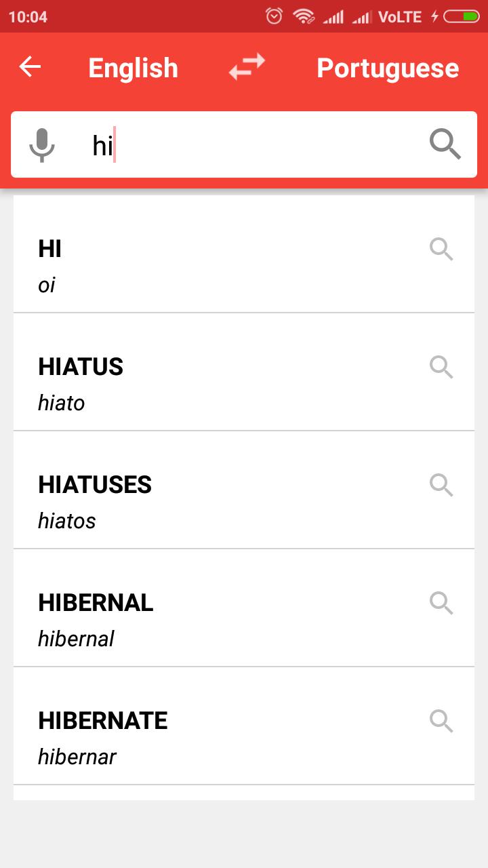Select English as the source language
This screenshot has height=868, width=488.
click(x=133, y=68)
